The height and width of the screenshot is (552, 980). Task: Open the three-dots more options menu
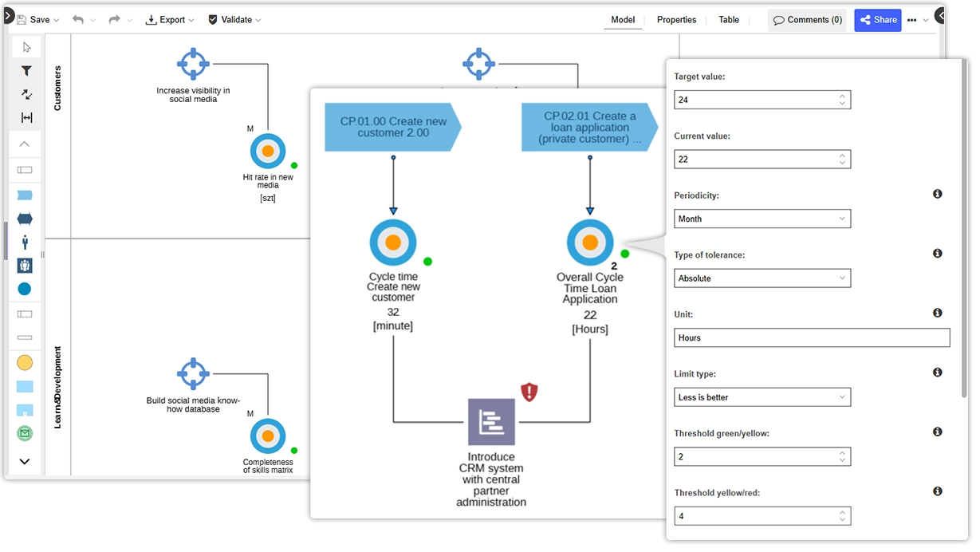pos(912,20)
